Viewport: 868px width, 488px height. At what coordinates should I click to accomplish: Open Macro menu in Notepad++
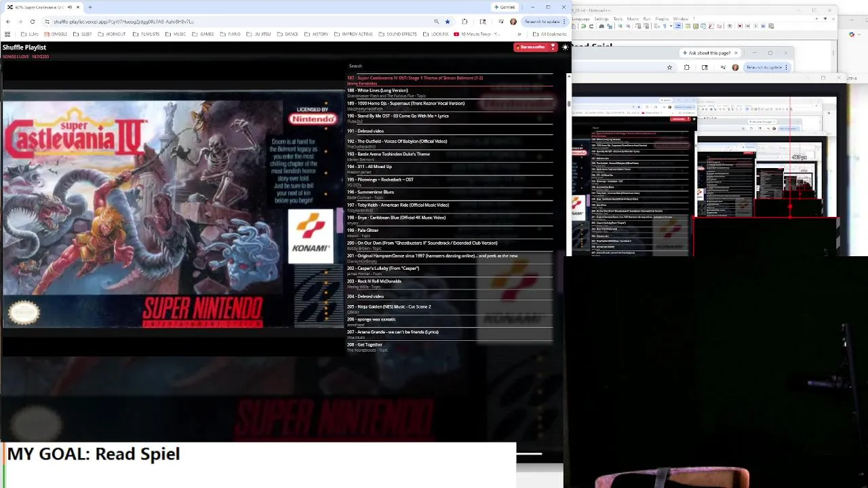pyautogui.click(x=633, y=19)
